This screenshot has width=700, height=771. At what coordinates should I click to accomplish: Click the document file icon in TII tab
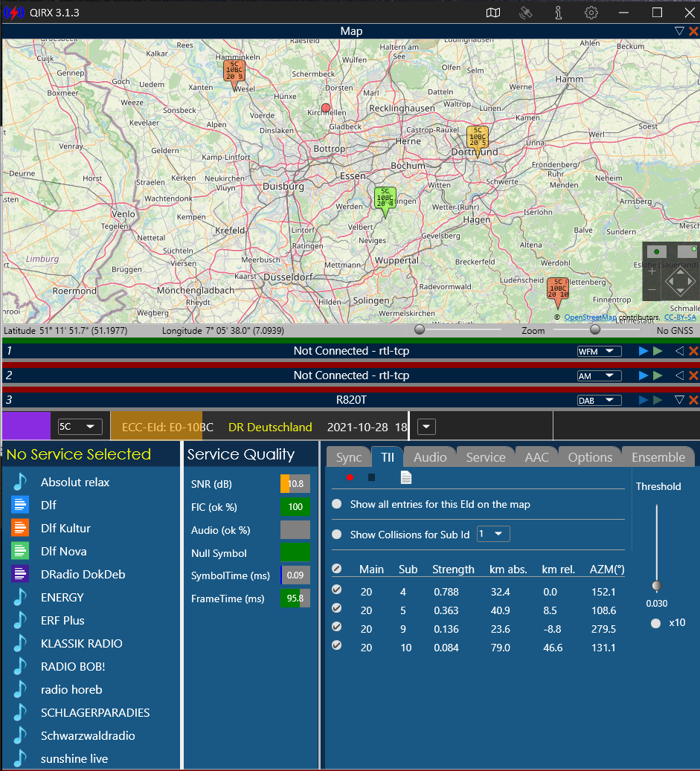(x=406, y=477)
